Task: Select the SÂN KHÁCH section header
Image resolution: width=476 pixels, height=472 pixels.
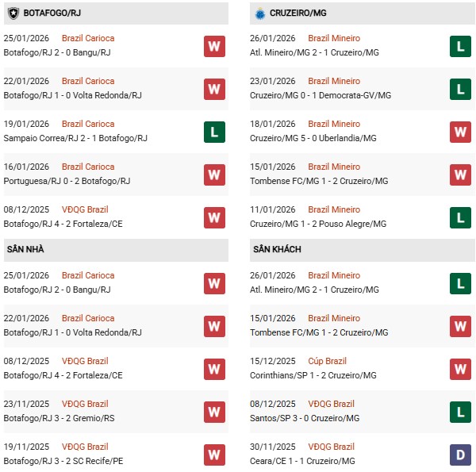Action: [x=278, y=249]
